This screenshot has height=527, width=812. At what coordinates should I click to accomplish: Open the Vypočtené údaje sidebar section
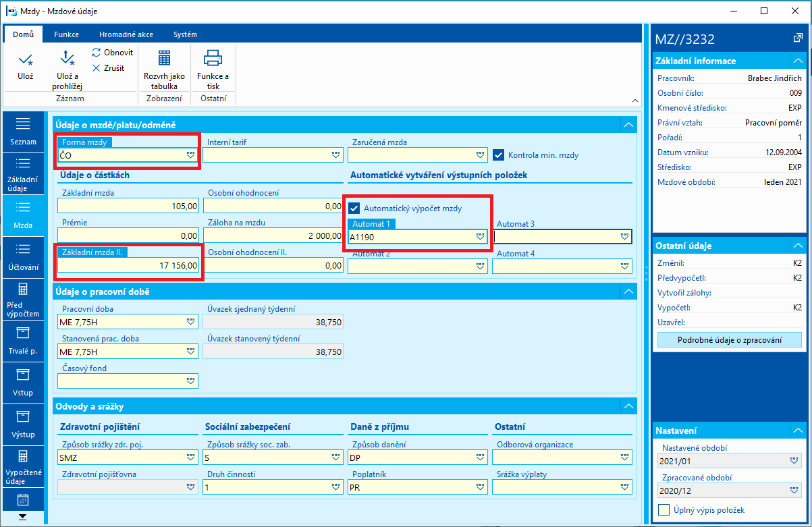tap(23, 468)
